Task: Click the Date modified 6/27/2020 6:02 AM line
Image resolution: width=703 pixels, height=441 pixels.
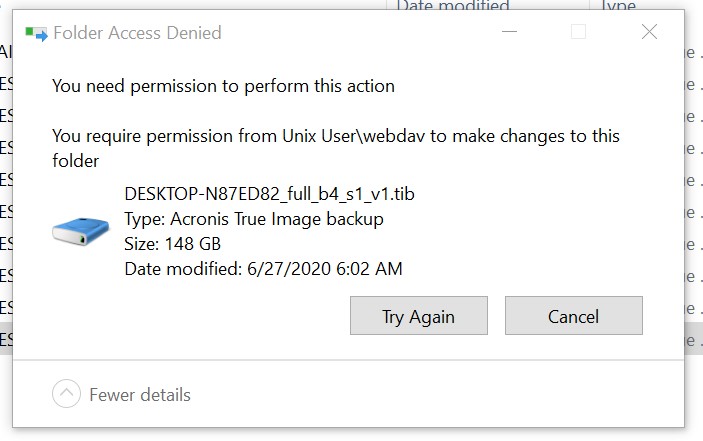Action: tap(264, 269)
